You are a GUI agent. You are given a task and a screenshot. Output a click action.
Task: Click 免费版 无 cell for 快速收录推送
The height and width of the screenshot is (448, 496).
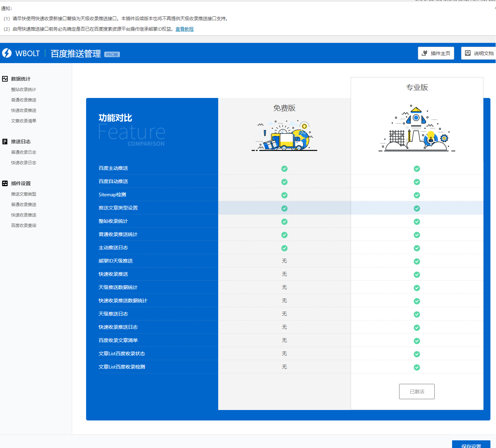pos(284,274)
